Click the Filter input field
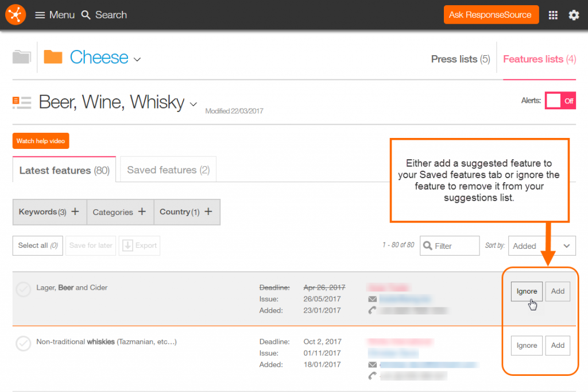 [x=450, y=246]
